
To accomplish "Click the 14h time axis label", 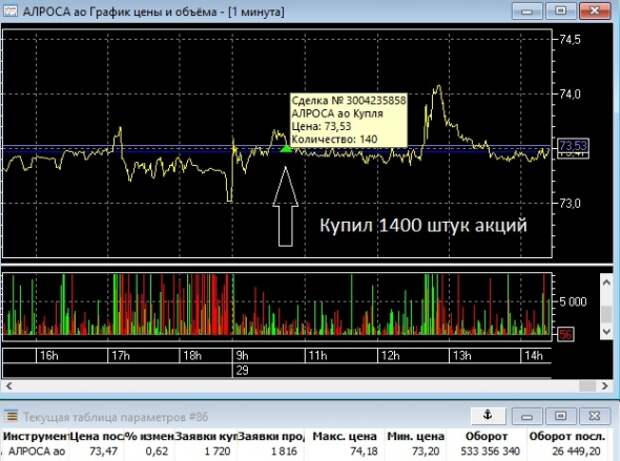I will [x=533, y=355].
